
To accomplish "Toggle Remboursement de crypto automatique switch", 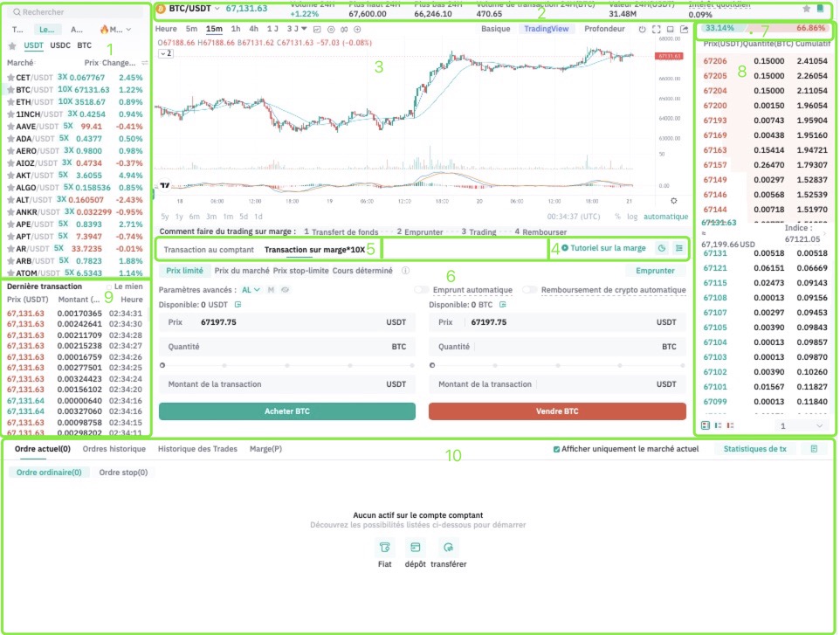I will 530,290.
